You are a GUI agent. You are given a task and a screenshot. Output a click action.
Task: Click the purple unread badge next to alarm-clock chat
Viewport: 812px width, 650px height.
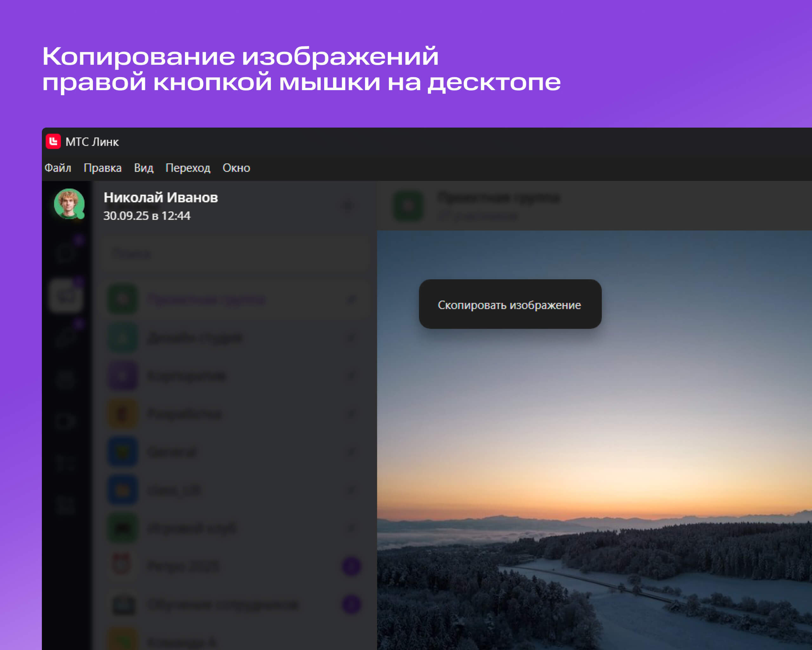[351, 566]
